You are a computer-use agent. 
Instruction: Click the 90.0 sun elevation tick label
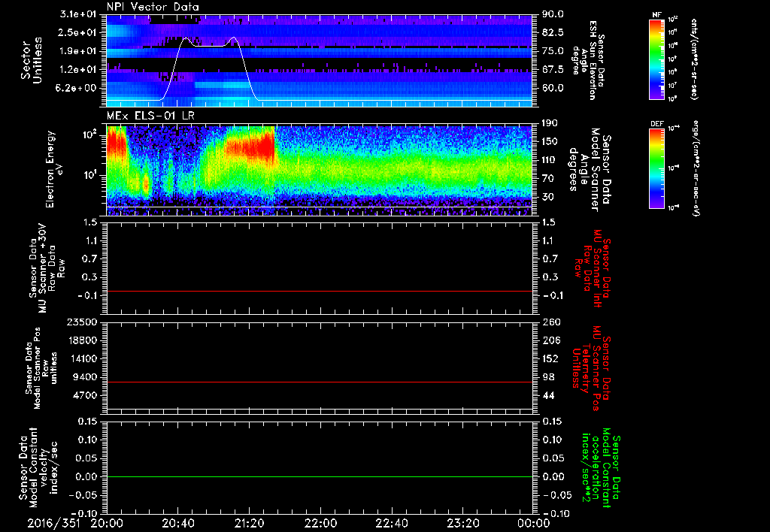[x=553, y=14]
